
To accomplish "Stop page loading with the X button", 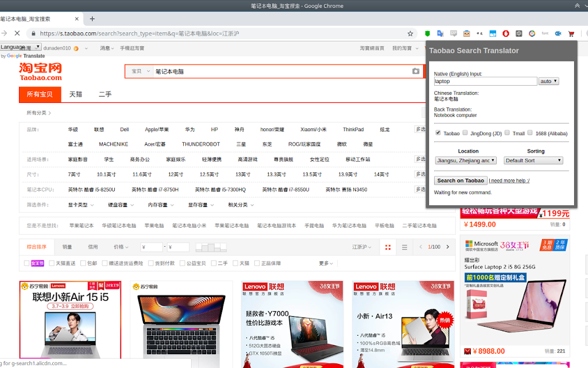I will pyautogui.click(x=17, y=33).
